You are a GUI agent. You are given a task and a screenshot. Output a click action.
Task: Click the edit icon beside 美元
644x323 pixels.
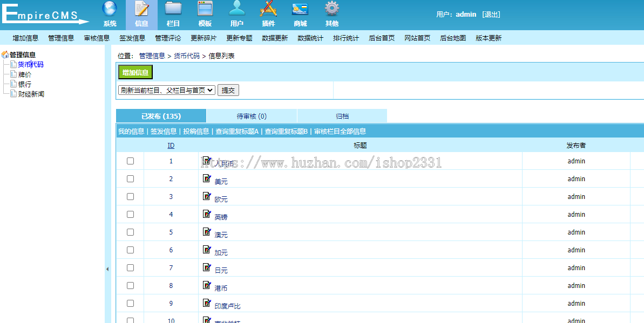click(x=207, y=178)
